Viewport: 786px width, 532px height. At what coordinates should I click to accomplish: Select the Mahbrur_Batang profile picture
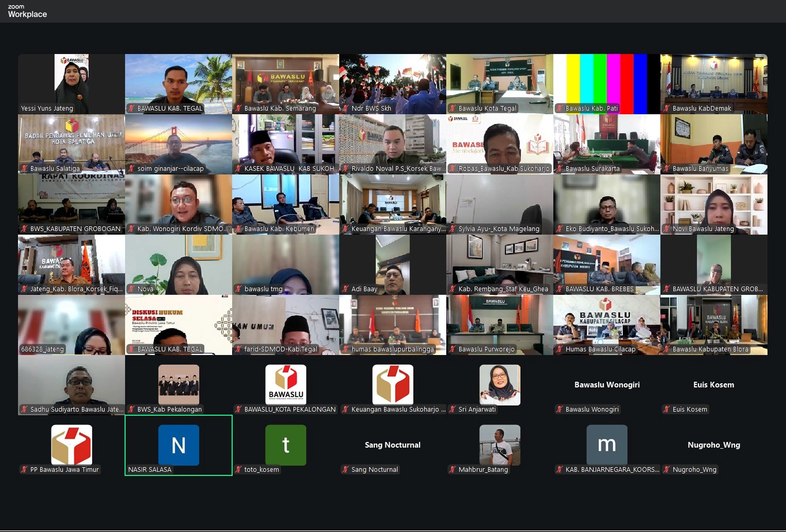(x=500, y=445)
